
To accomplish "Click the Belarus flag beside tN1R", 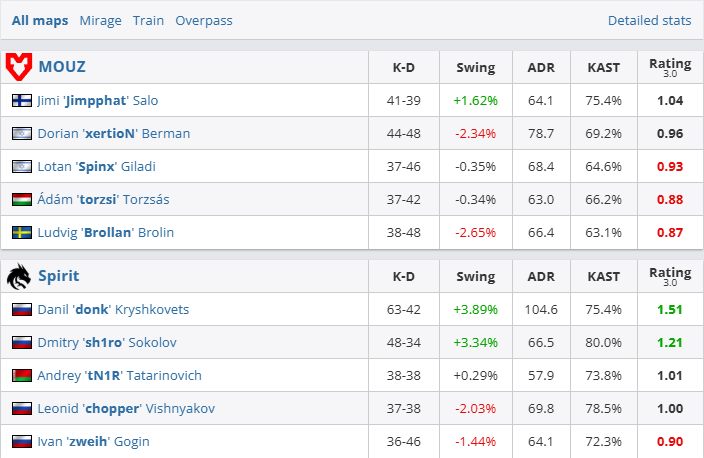I will 22,376.
